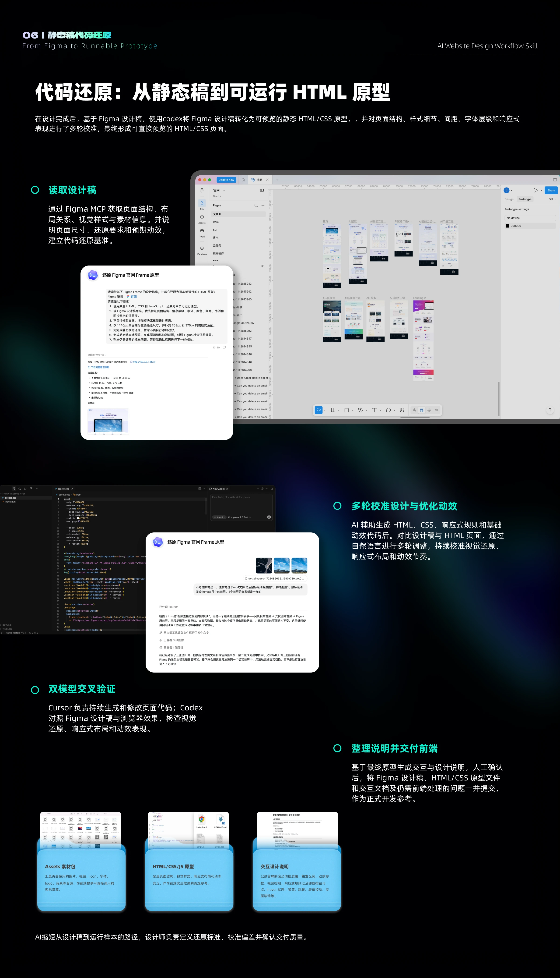Toggle the highlighted Design mode toolbar icon
This screenshot has height=978, width=560.
coord(422,410)
